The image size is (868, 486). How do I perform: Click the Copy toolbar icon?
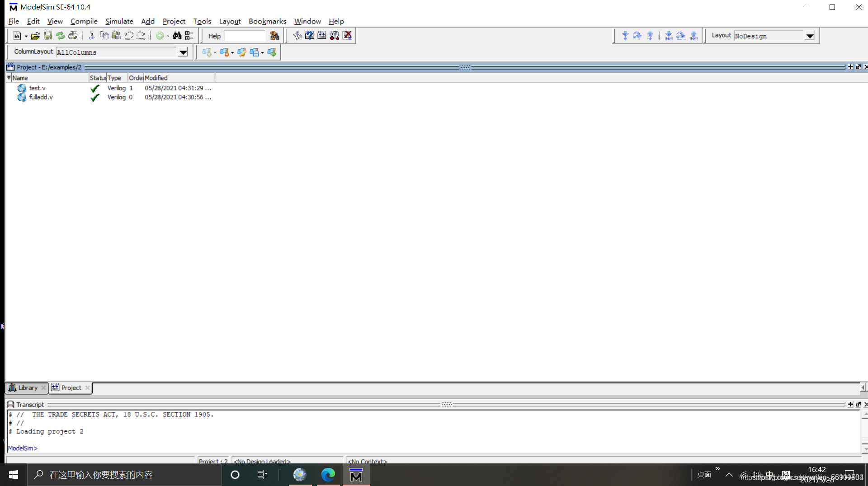(104, 36)
